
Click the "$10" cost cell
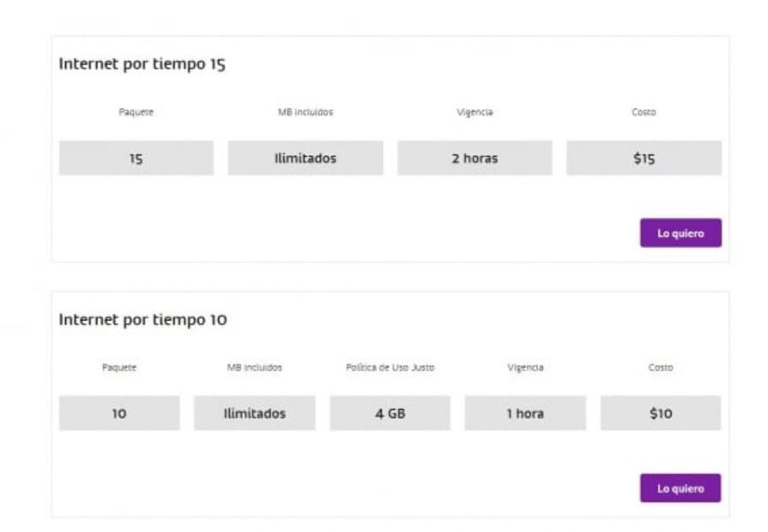click(661, 413)
